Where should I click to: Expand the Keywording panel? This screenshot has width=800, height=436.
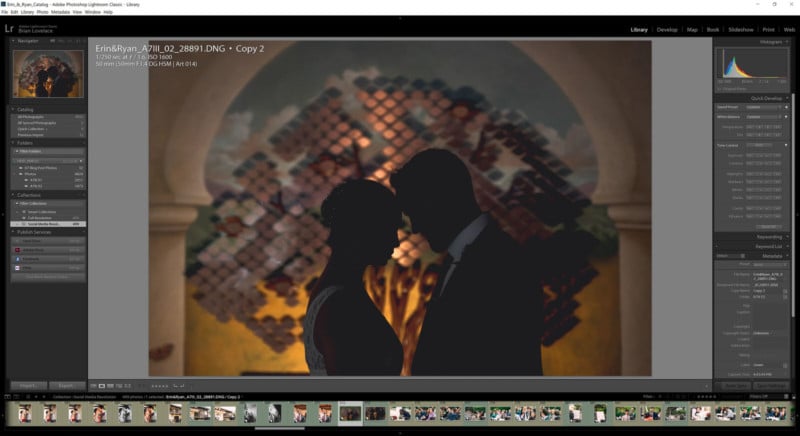coord(787,237)
